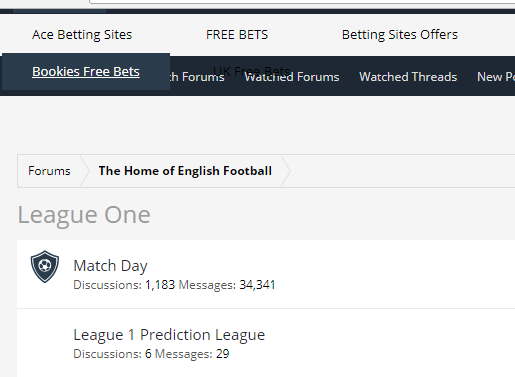Open the Match Day forum
Viewport: 515px width, 377px height.
pos(110,266)
